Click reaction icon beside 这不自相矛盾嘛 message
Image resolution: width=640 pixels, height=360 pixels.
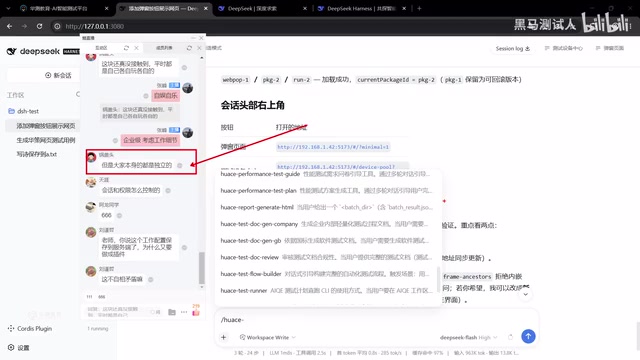point(151,279)
